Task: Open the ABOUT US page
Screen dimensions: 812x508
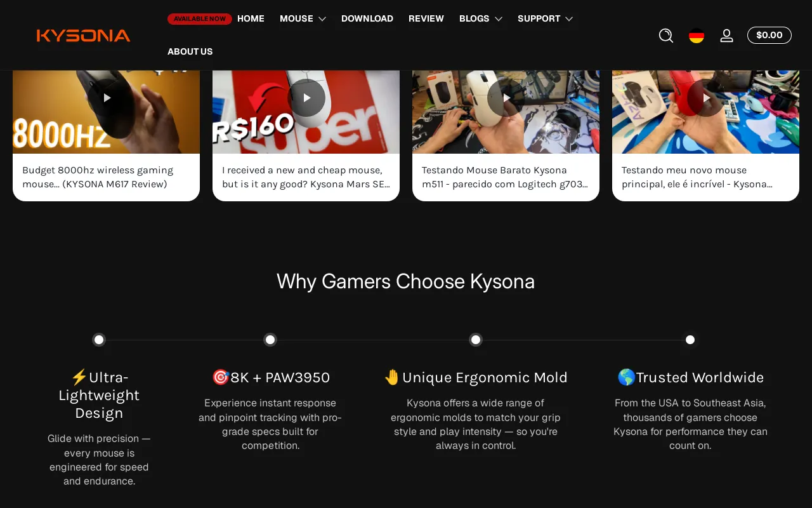Action: click(190, 51)
